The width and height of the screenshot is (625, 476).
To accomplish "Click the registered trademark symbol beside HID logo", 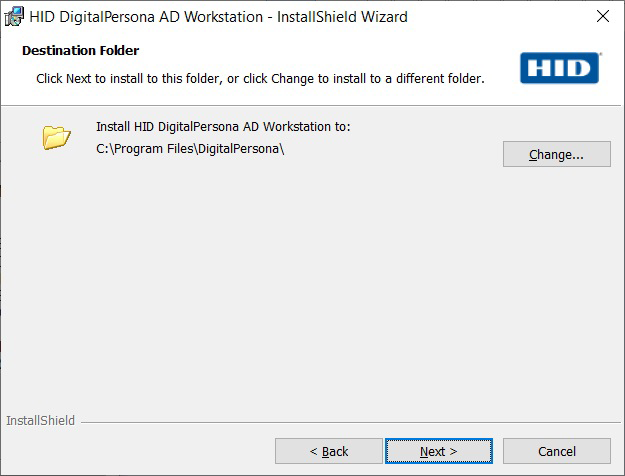I will 600,55.
